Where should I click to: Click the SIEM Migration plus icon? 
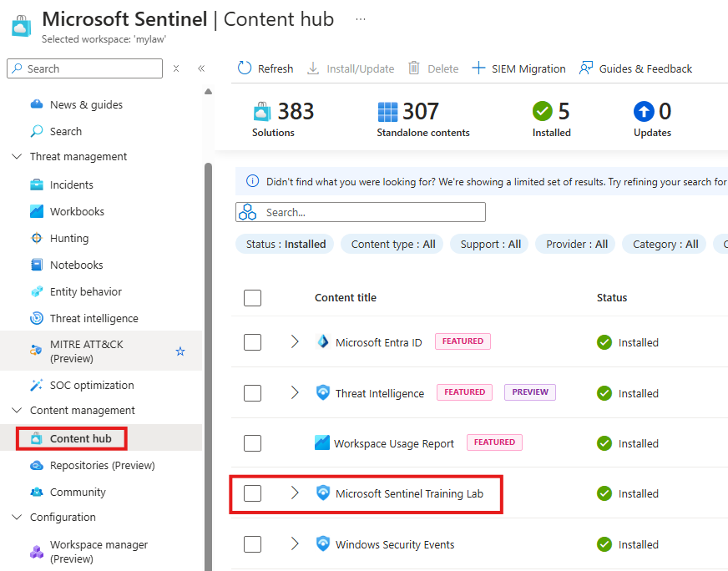pyautogui.click(x=478, y=68)
